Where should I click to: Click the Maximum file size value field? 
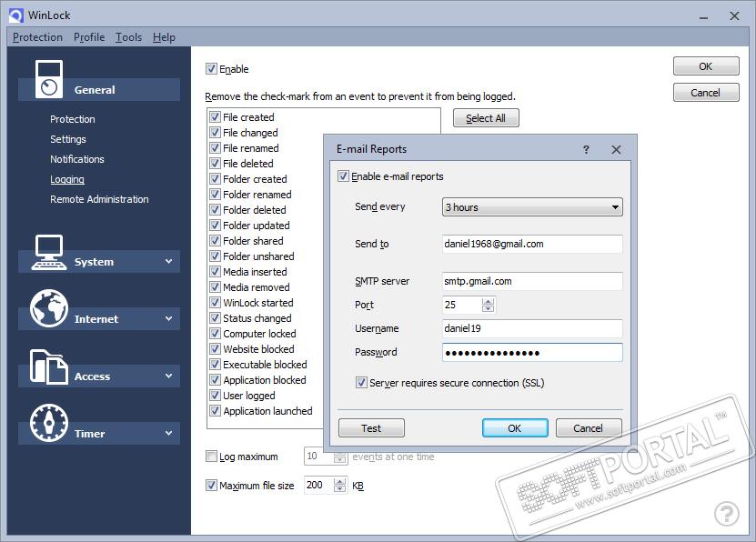click(318, 485)
